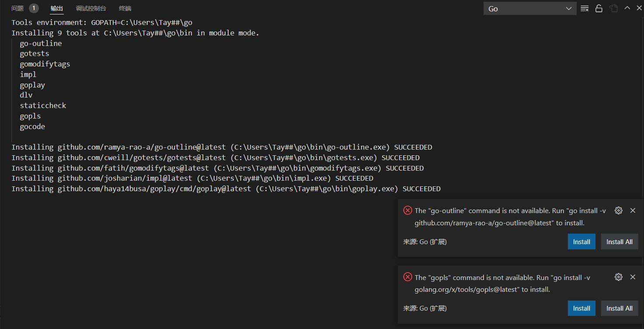Click the Installing 9 tools line
644x329 pixels.
(x=136, y=33)
